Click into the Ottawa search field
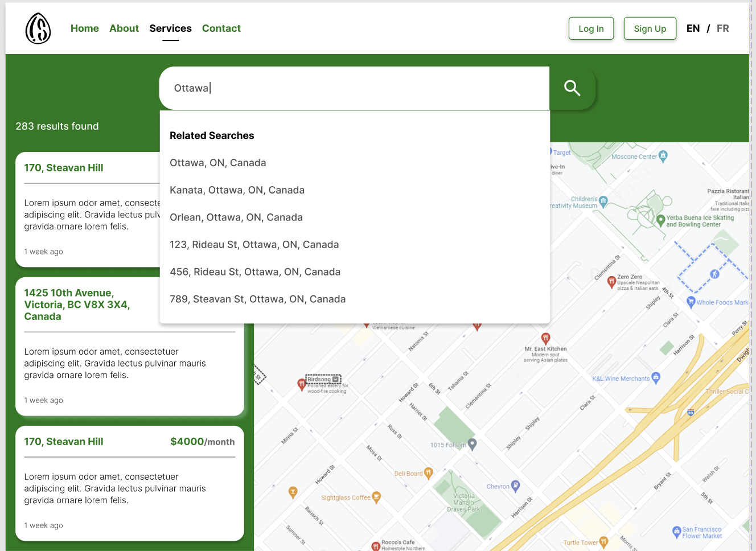Image resolution: width=756 pixels, height=551 pixels. click(355, 88)
